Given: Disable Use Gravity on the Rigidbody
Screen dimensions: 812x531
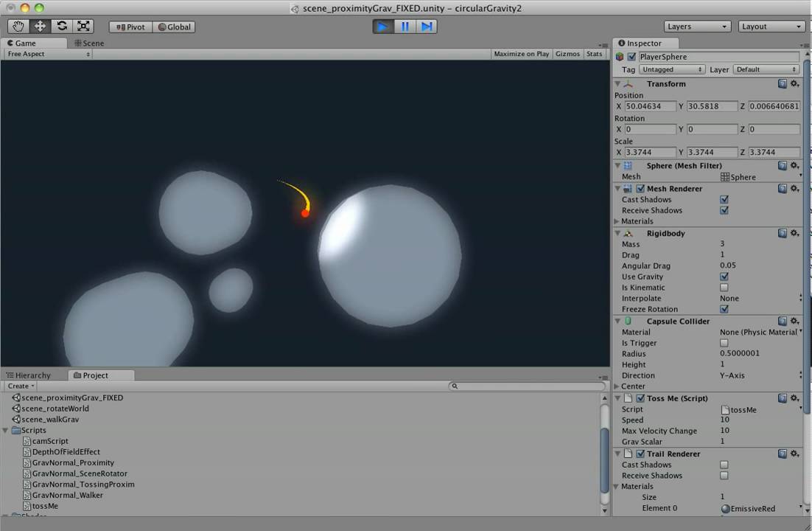Looking at the screenshot, I should point(724,277).
